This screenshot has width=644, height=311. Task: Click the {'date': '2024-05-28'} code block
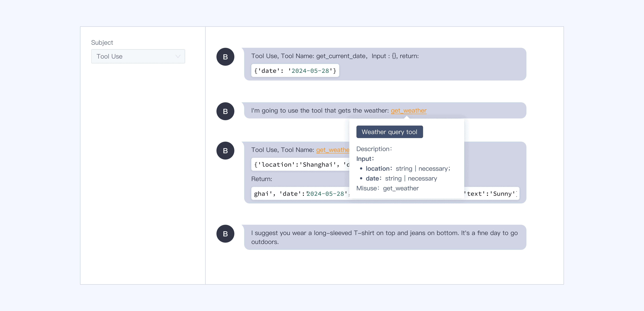click(295, 71)
